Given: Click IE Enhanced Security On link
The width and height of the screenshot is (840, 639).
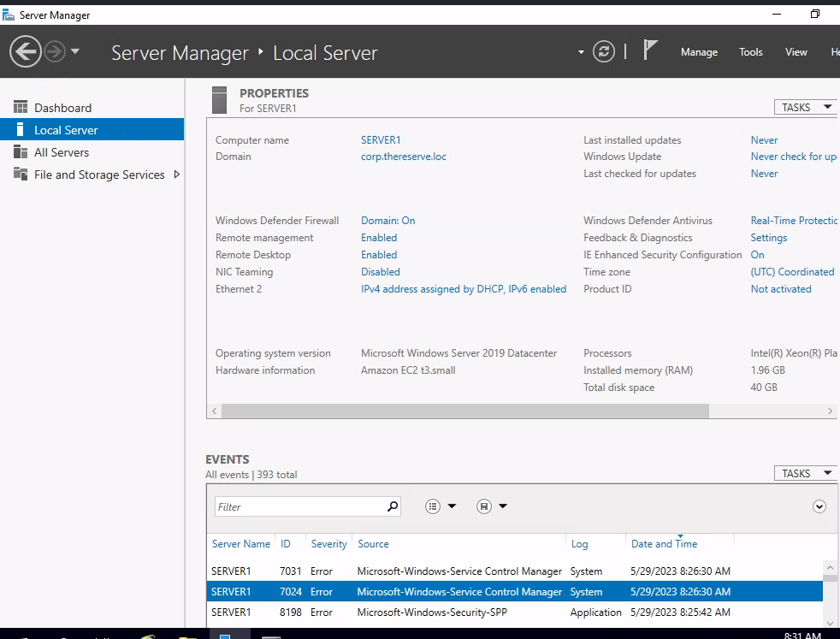Looking at the screenshot, I should 757,255.
